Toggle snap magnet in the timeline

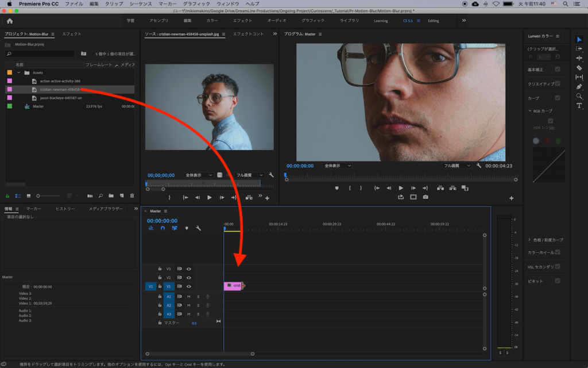pos(163,228)
